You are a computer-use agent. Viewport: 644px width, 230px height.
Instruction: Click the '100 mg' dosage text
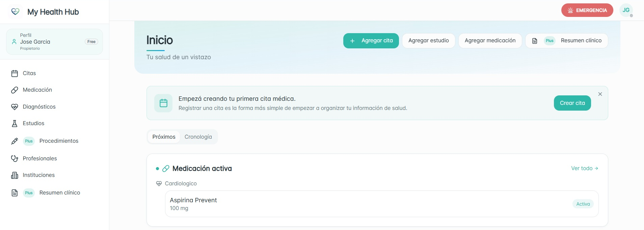pos(179,208)
